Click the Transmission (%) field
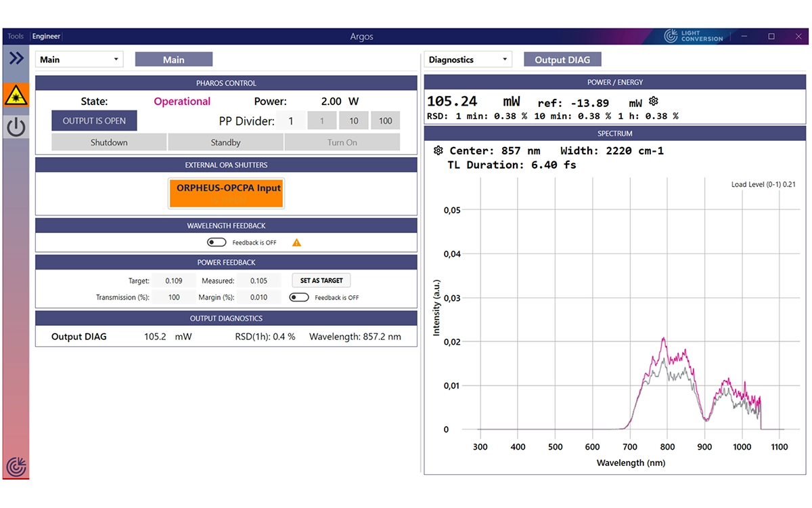 point(174,297)
